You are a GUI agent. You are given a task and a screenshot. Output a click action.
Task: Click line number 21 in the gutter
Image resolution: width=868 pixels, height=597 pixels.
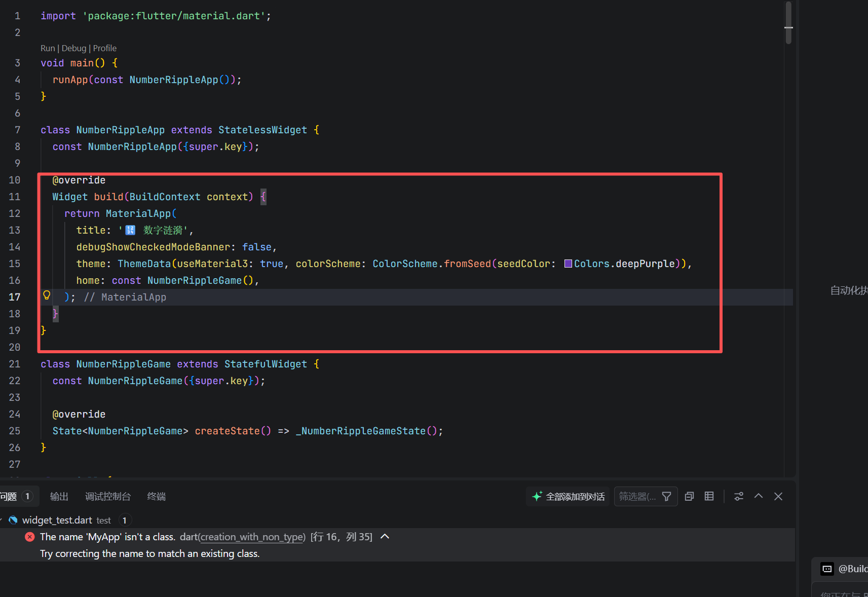(15, 364)
